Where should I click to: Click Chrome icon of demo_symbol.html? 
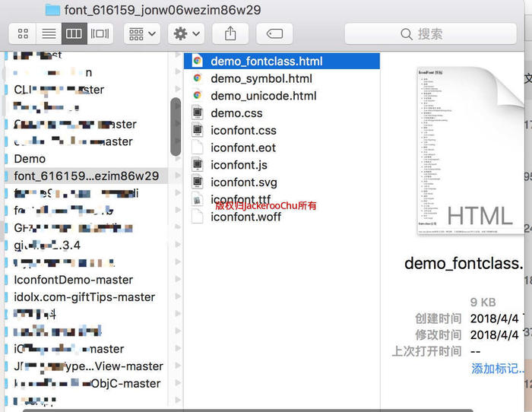pyautogui.click(x=197, y=78)
